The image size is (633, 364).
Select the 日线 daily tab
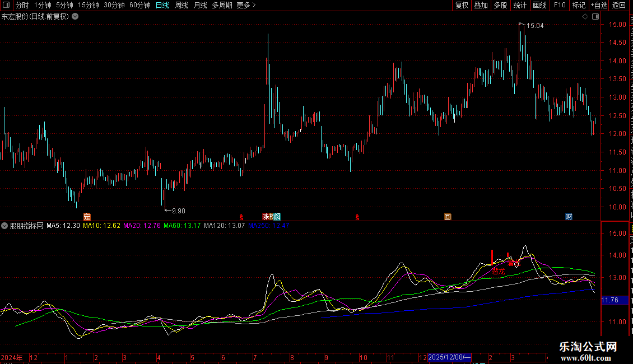point(162,5)
